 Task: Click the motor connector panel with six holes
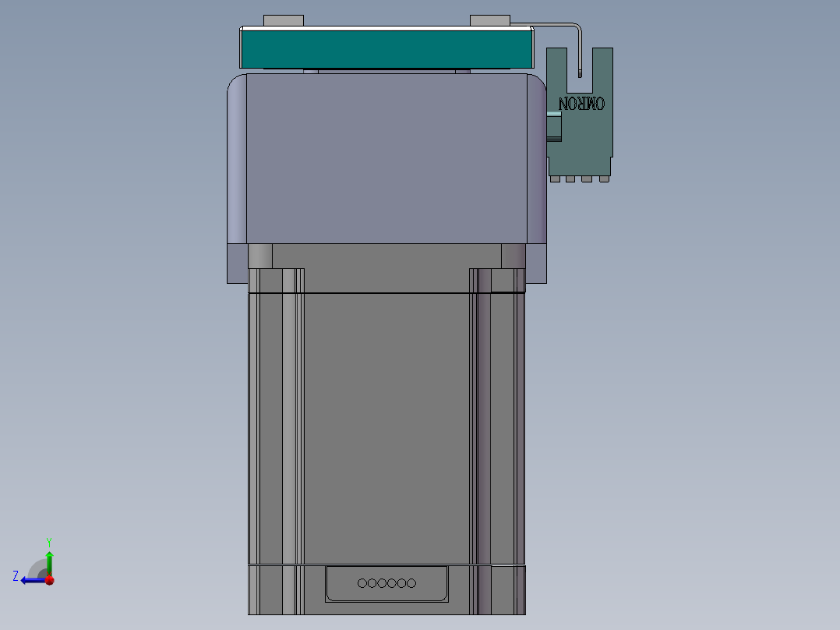386,583
